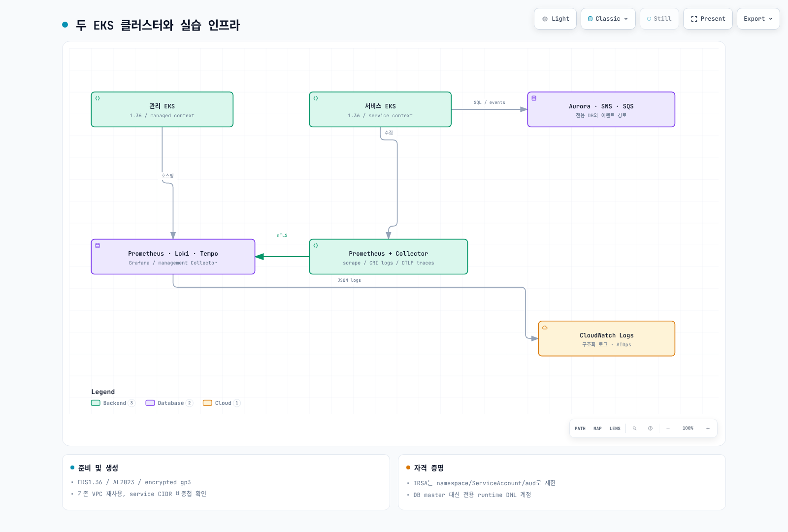
Task: Toggle the Still animation setting
Action: 659,19
